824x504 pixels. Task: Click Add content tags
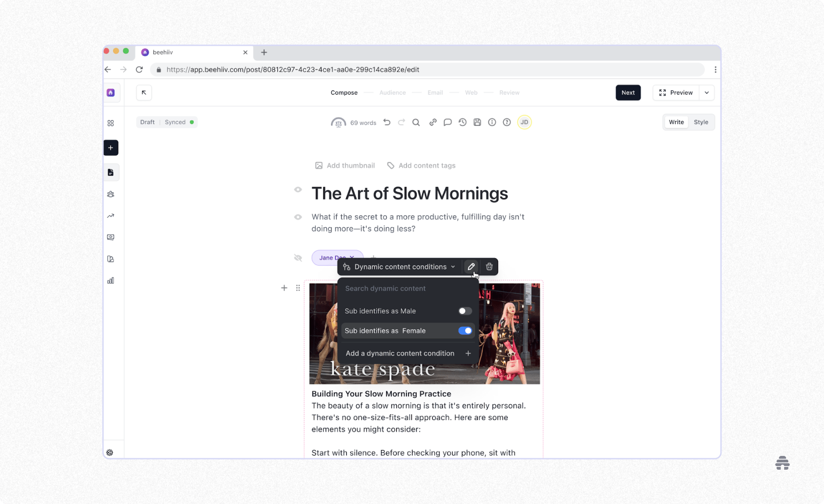pyautogui.click(x=421, y=166)
